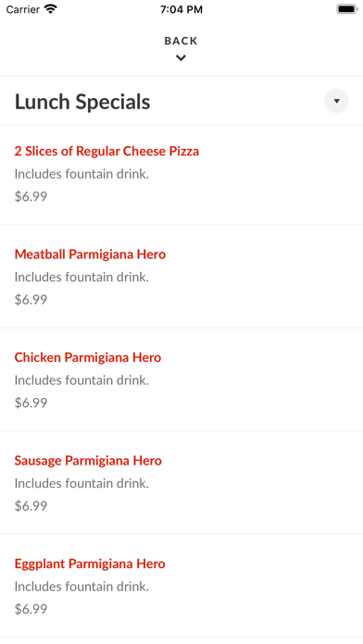This screenshot has width=363, height=644.
Task: Click the Wi-Fi icon in status bar
Action: tap(51, 9)
